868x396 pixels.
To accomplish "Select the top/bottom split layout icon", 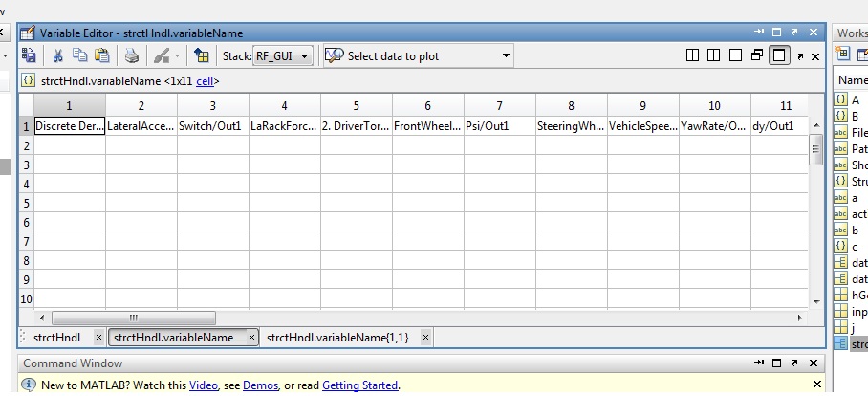I will point(734,56).
